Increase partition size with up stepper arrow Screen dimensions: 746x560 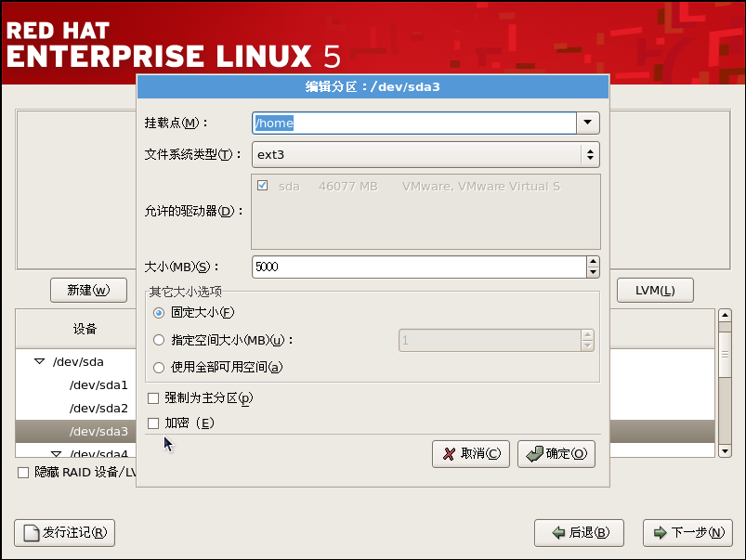(x=593, y=261)
